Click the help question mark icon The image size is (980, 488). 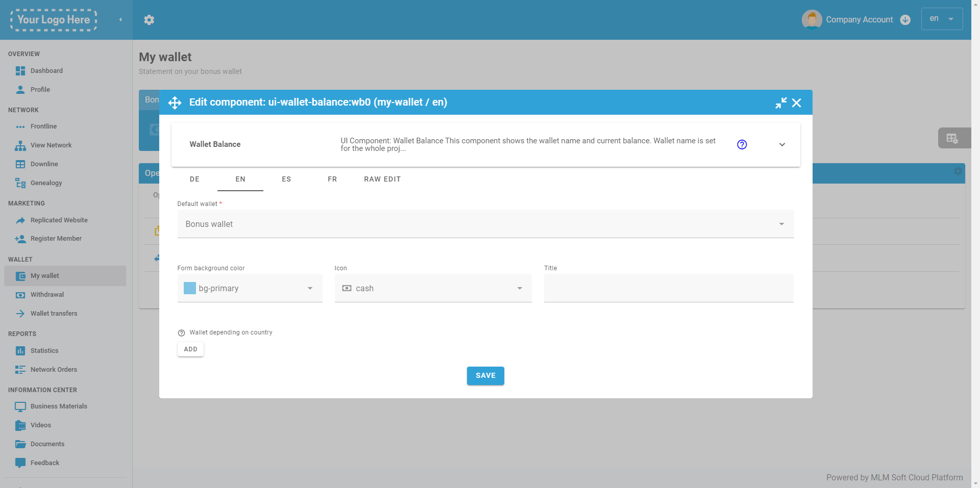pyautogui.click(x=742, y=145)
